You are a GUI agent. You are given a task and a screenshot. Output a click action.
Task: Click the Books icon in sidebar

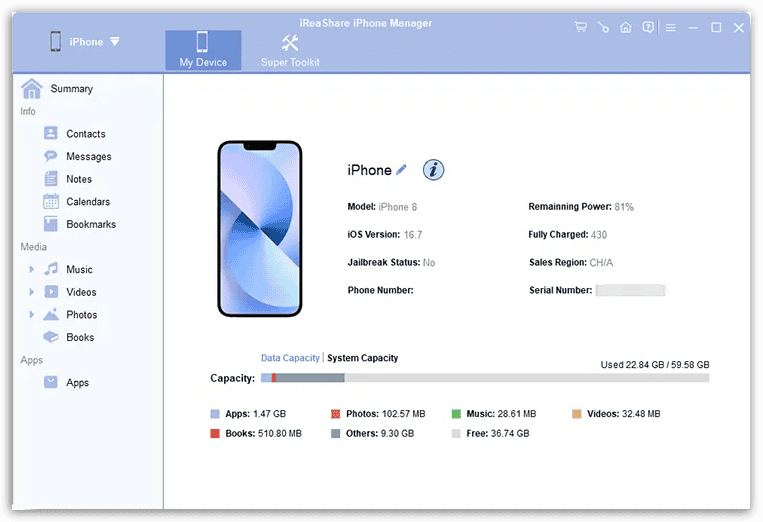click(x=51, y=337)
